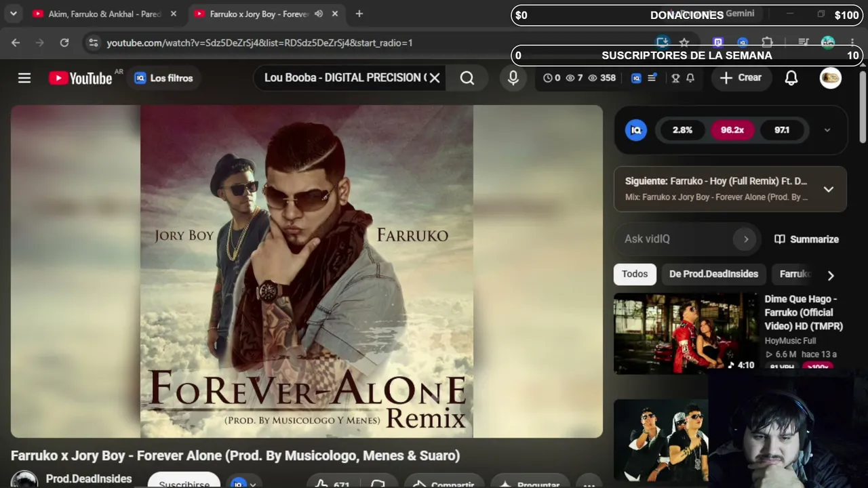Open Chrome tab search dropdown arrow
This screenshot has height=488, width=868.
13,14
